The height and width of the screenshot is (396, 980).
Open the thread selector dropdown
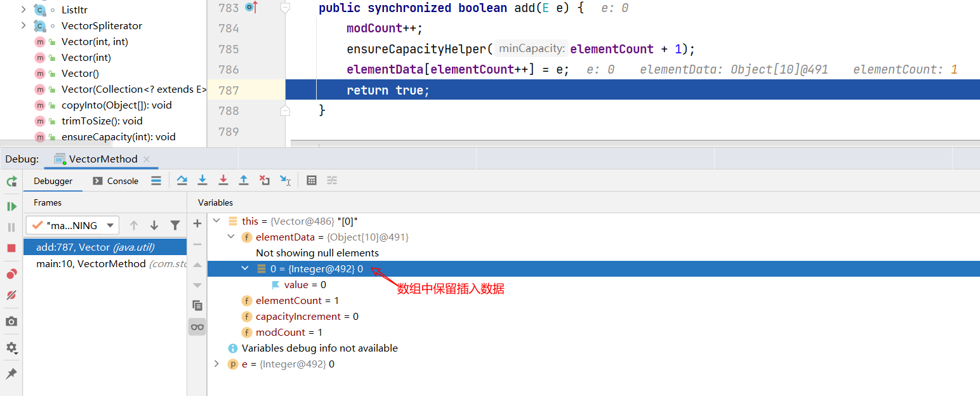coord(72,225)
